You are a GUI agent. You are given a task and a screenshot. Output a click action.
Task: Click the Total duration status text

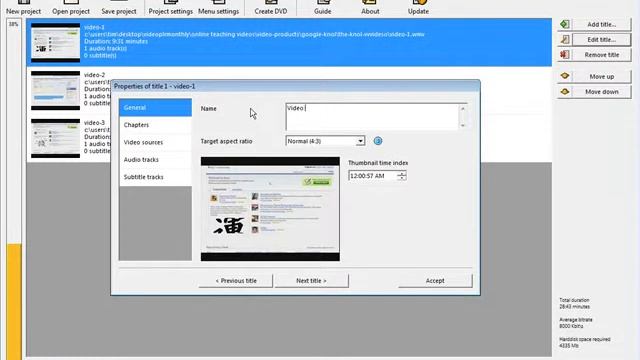point(574,303)
